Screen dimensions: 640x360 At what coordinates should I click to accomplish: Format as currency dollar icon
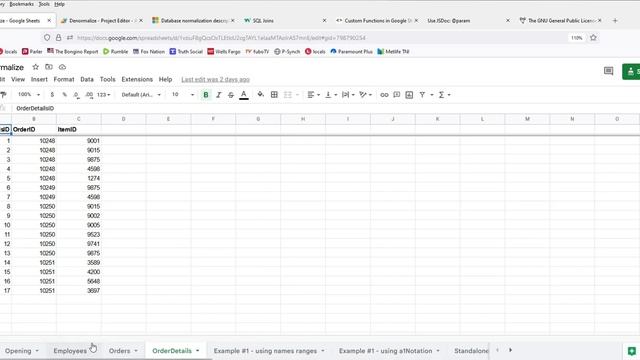(52, 95)
